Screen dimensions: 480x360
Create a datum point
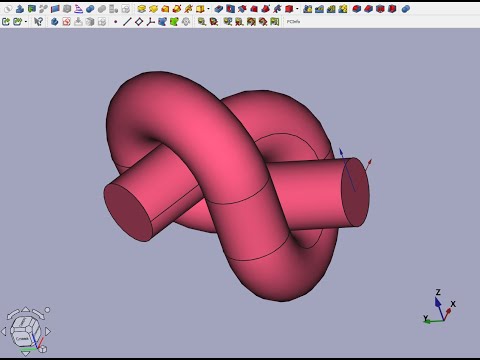point(115,22)
